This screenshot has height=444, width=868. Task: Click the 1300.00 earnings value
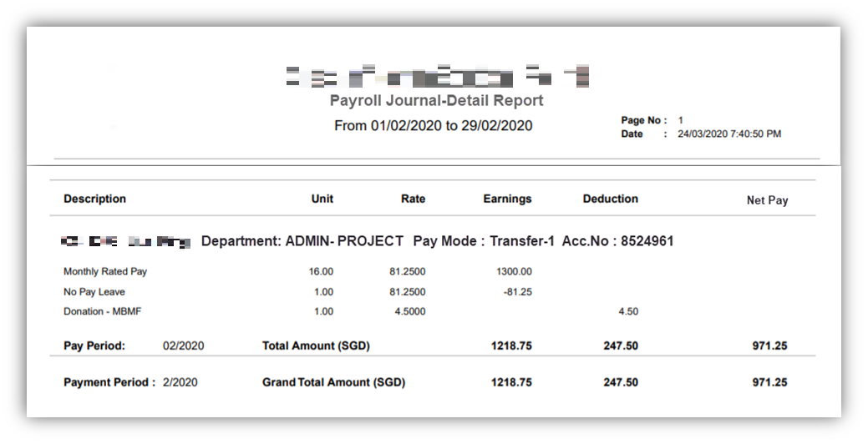tap(515, 272)
